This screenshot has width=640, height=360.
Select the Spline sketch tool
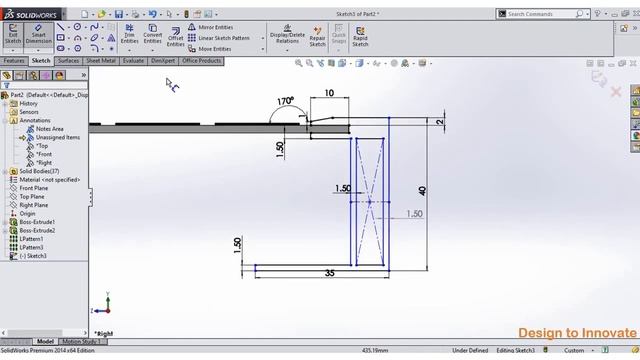[x=94, y=27]
